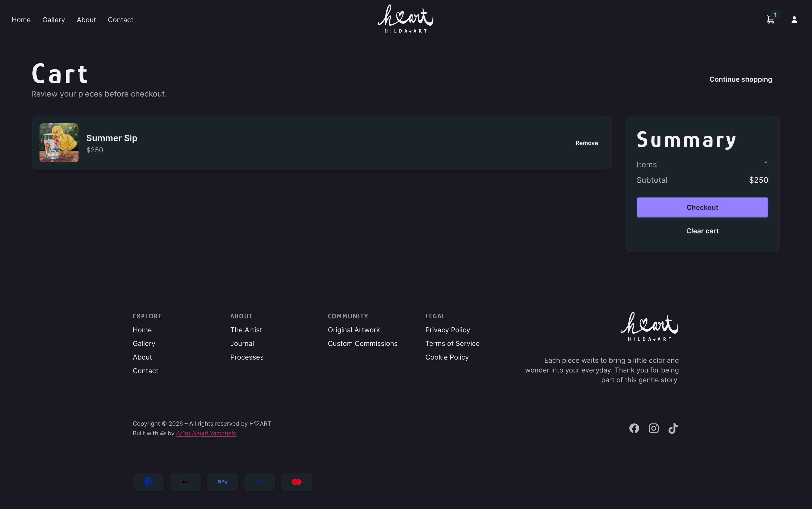812x509 pixels.
Task: Click the Apple Pay payment badge
Action: 186,482
